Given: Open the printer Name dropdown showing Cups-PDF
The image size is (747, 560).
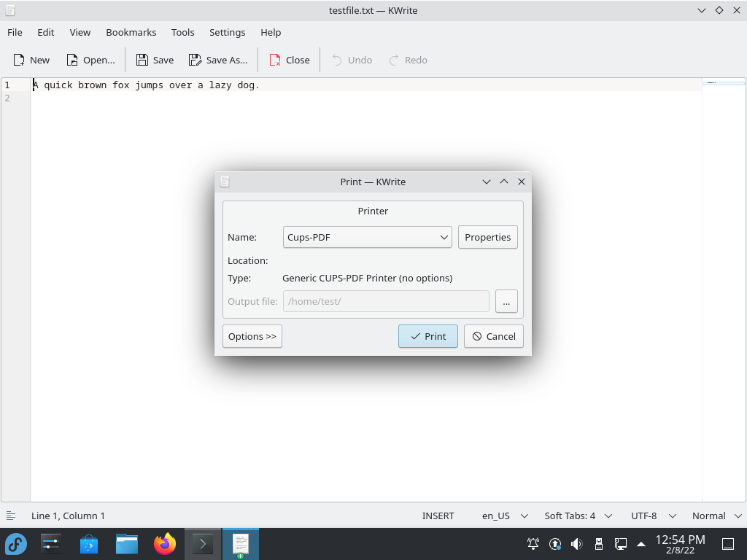Looking at the screenshot, I should pyautogui.click(x=368, y=237).
